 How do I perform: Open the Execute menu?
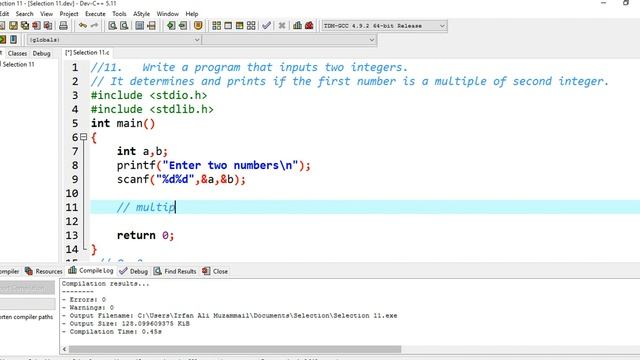[x=95, y=13]
